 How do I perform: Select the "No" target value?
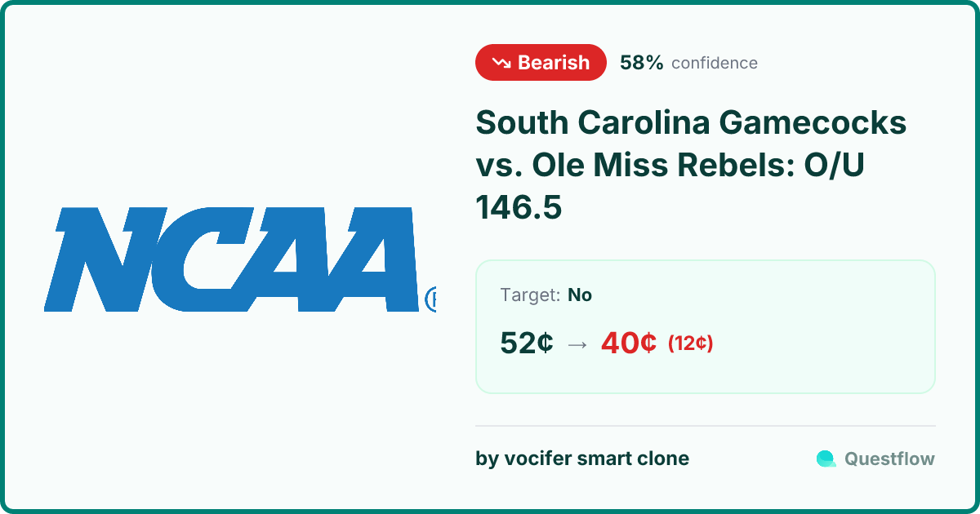coord(580,295)
